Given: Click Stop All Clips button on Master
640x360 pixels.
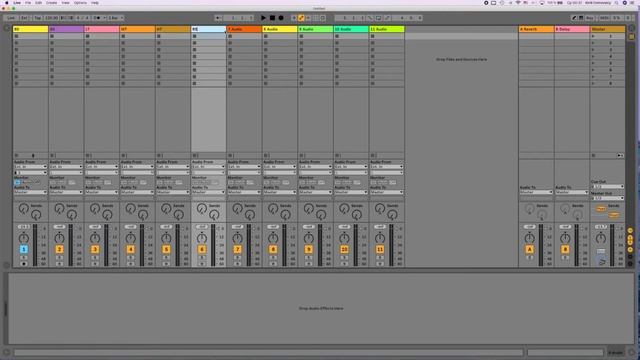Looking at the screenshot, I should (593, 156).
